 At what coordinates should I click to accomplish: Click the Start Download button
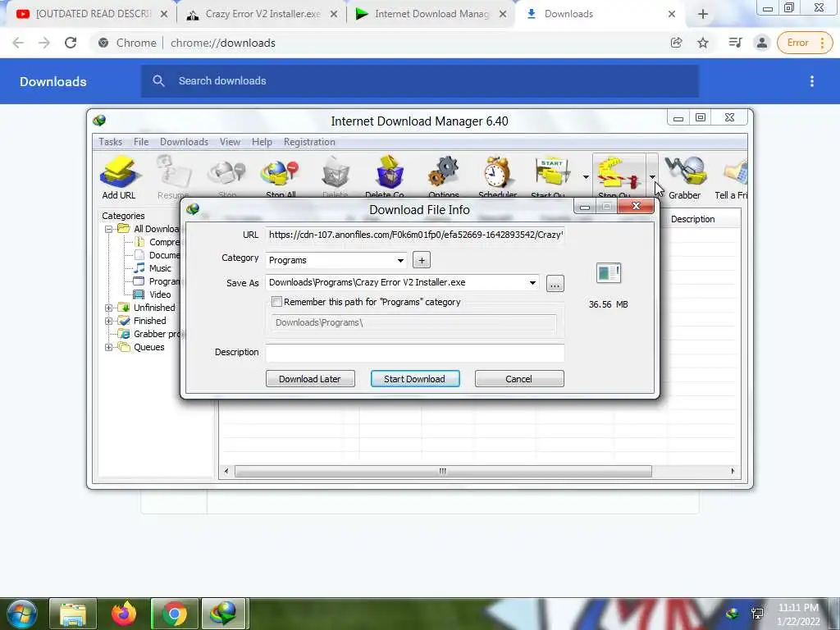coord(415,379)
